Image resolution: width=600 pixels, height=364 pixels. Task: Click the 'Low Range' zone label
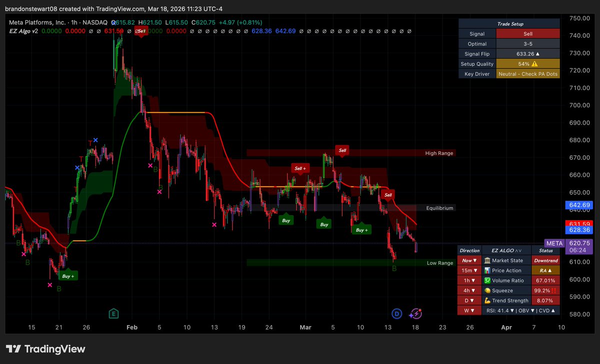[440, 263]
